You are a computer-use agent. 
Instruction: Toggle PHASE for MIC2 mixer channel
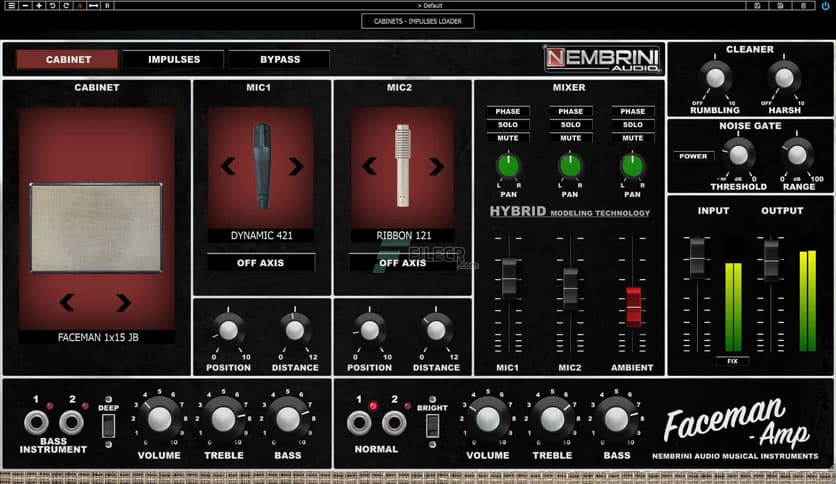(x=570, y=111)
